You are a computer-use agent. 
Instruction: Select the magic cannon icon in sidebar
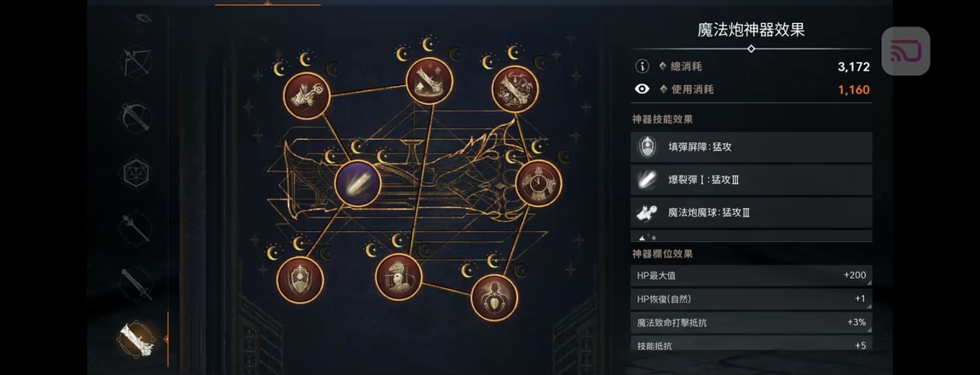coord(136,339)
